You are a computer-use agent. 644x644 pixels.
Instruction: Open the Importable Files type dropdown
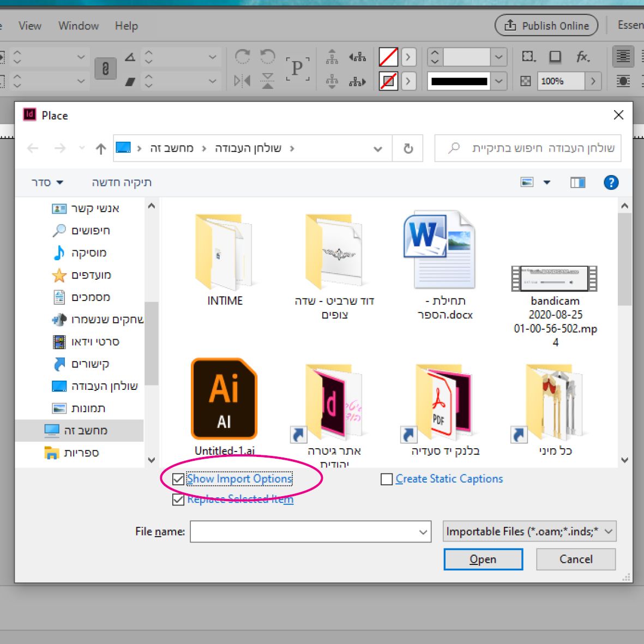pos(529,532)
